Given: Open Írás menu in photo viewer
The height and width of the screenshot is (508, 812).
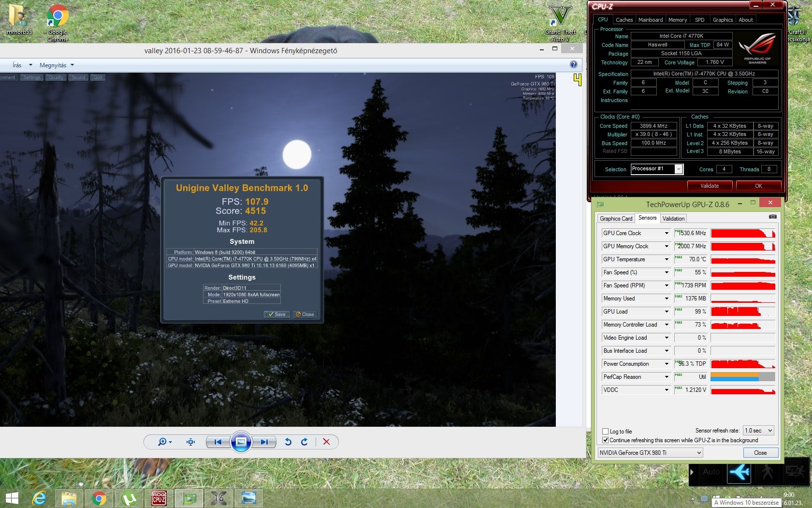Looking at the screenshot, I should (x=22, y=65).
